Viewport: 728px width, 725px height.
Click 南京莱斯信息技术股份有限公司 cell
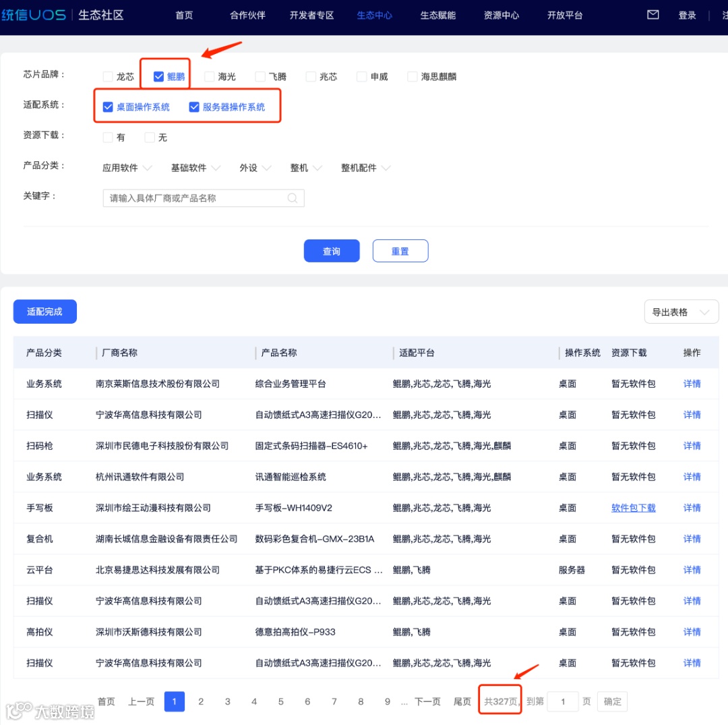tap(158, 384)
